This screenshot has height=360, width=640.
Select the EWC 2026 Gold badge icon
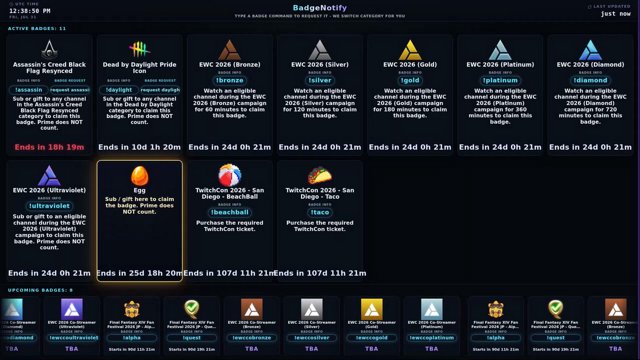tap(410, 50)
